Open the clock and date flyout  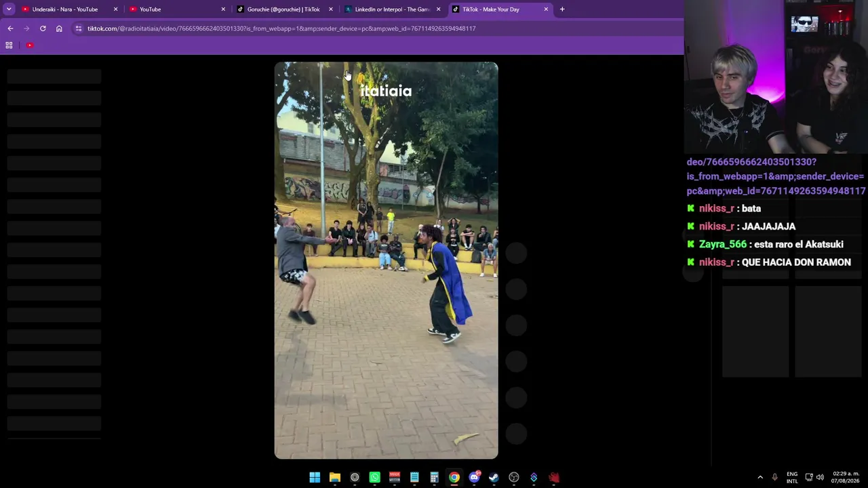pos(846,477)
